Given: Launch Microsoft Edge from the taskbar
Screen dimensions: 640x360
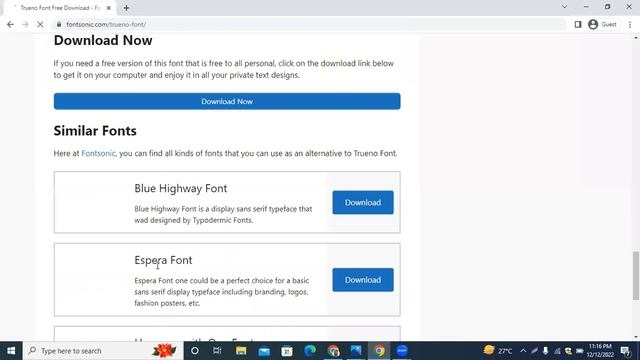Looking at the screenshot, I should coord(310,351).
